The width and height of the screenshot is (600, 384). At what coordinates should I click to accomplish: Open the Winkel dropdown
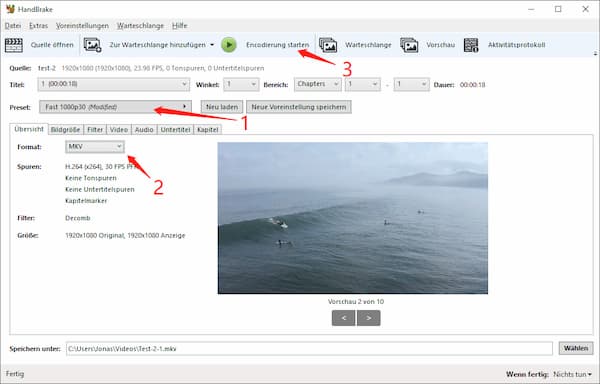click(241, 85)
